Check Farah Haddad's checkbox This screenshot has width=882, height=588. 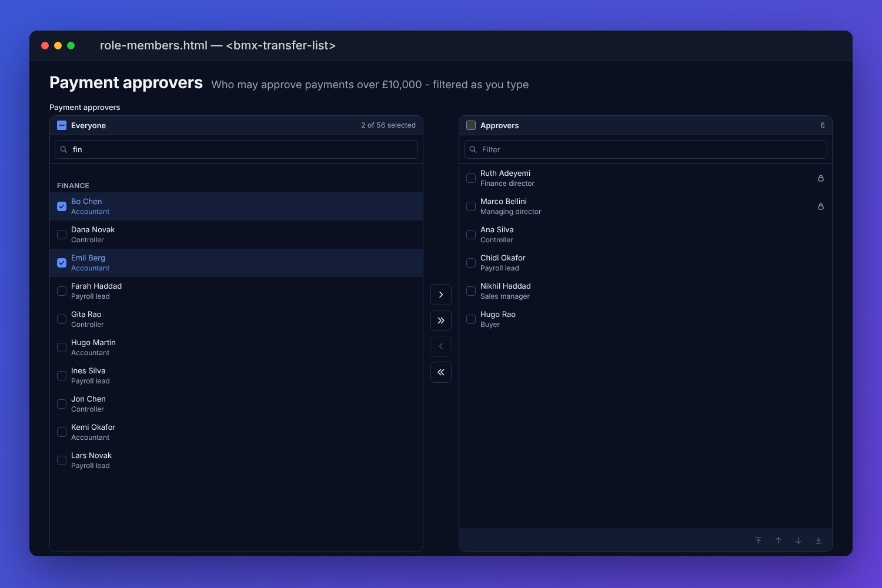(62, 291)
